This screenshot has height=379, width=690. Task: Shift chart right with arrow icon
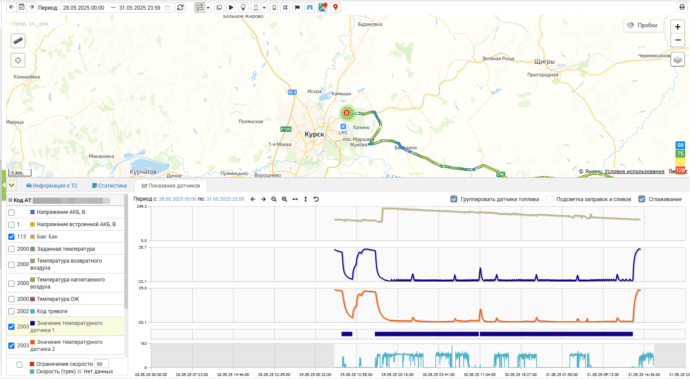click(x=263, y=199)
